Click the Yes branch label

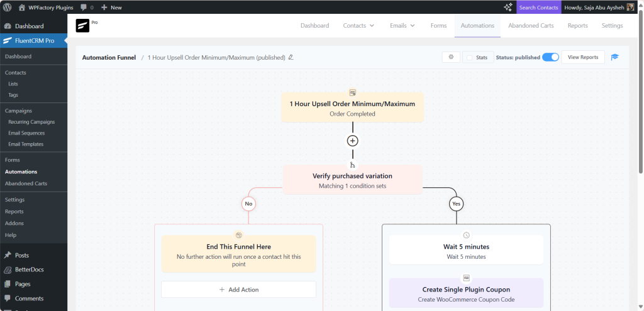[x=457, y=204]
